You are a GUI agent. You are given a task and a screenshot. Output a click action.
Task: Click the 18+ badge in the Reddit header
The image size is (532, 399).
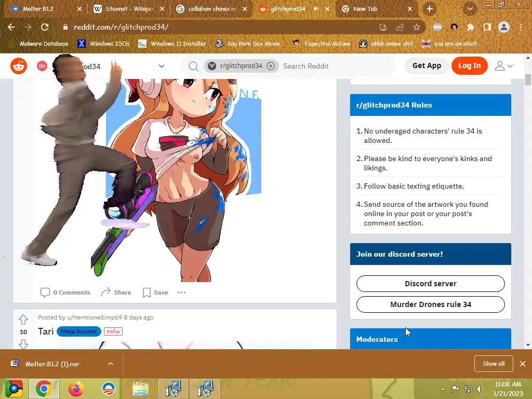[x=42, y=66]
